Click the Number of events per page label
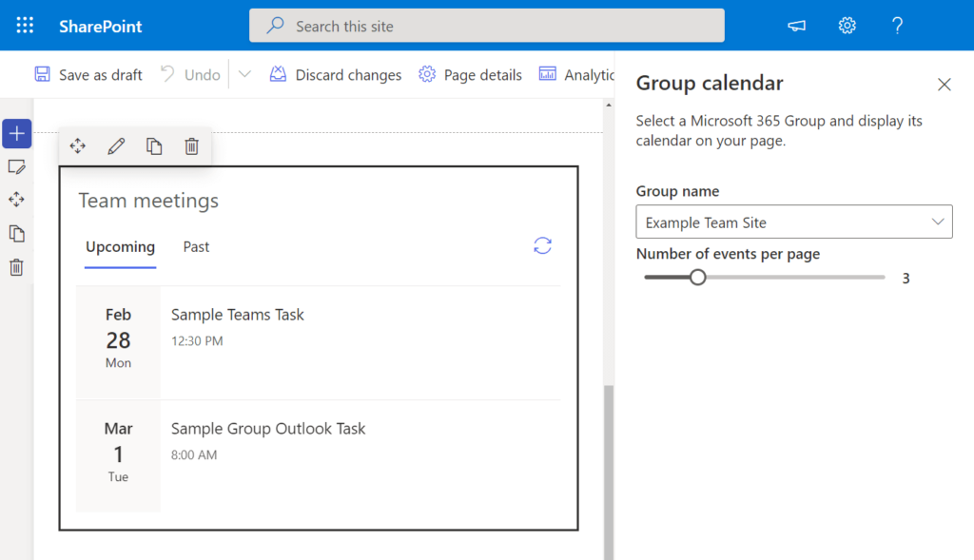The image size is (974, 560). click(x=728, y=254)
